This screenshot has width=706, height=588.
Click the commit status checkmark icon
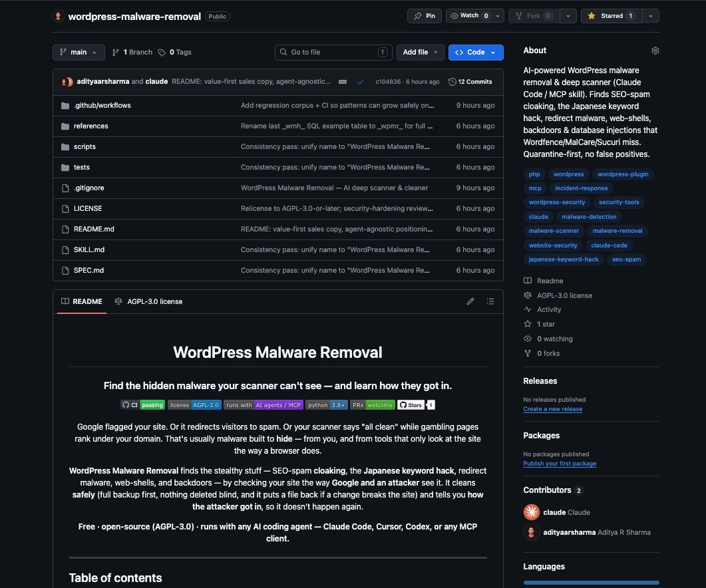(x=360, y=82)
